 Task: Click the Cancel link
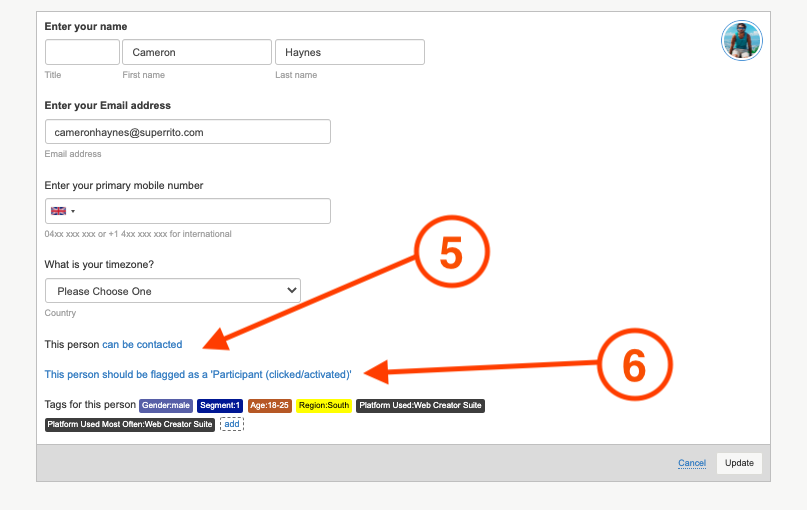pyautogui.click(x=691, y=463)
